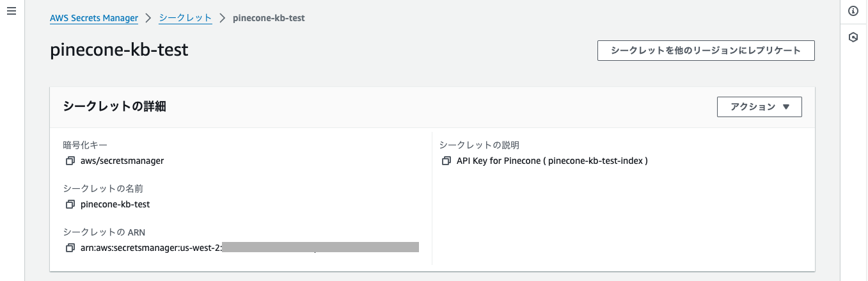Copy the encryption key aws/secretsmanager
The width and height of the screenshot is (868, 281).
point(70,161)
